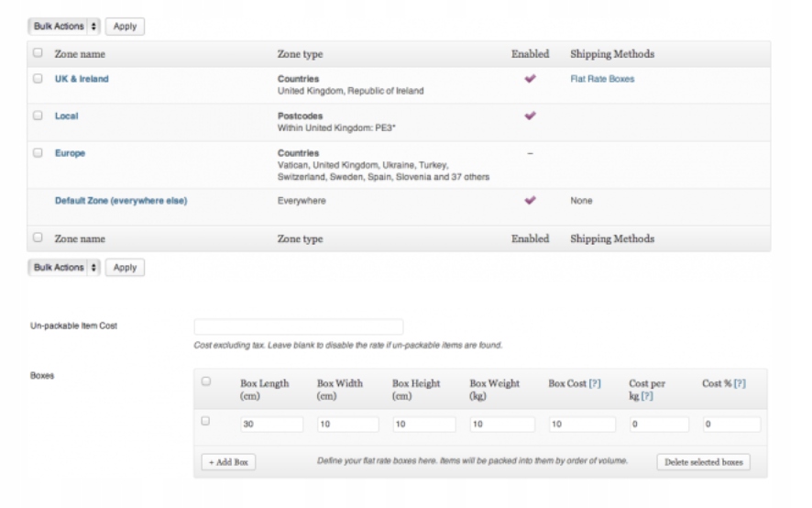Open the UK & Ireland zone link

tap(82, 79)
